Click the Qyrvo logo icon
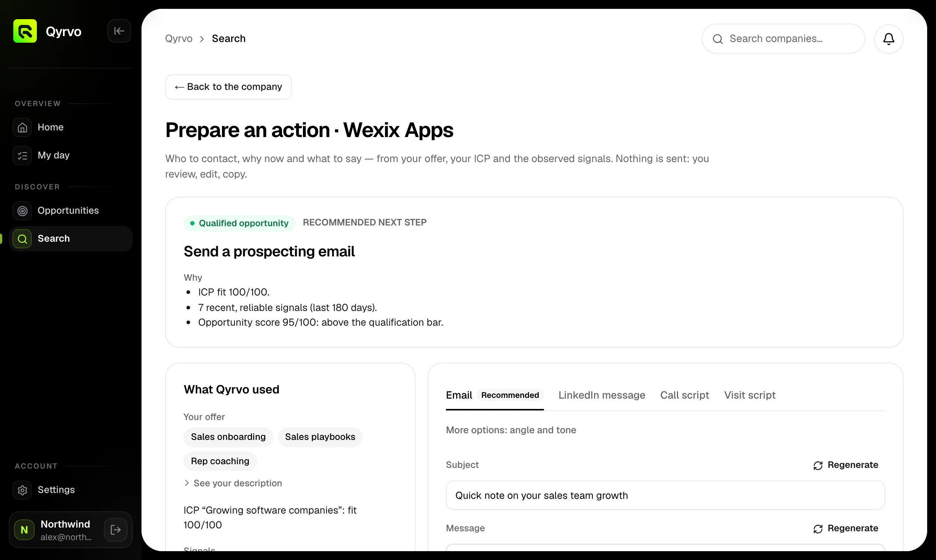The image size is (936, 560). 25,31
